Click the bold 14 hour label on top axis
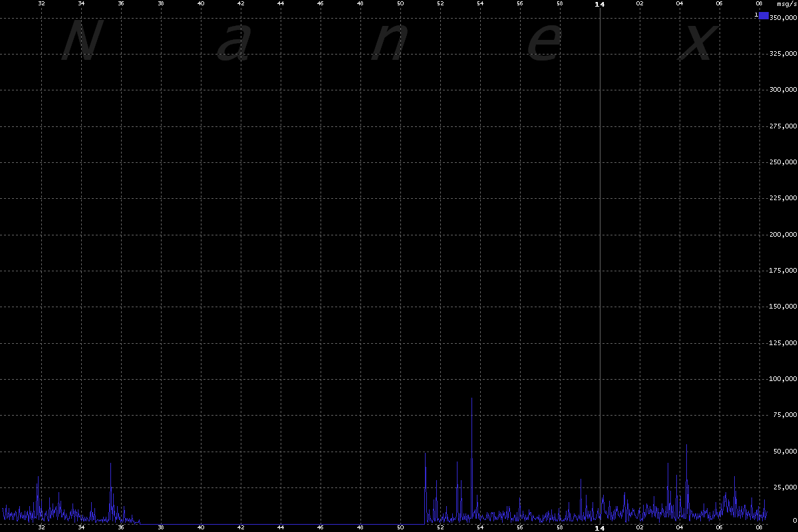The width and height of the screenshot is (798, 532). (x=600, y=4)
